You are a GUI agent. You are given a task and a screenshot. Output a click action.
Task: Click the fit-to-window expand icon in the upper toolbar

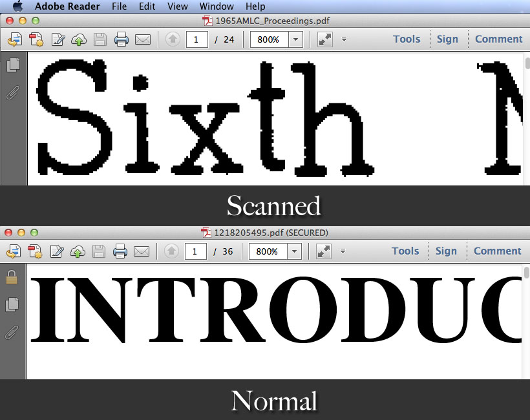tap(325, 39)
